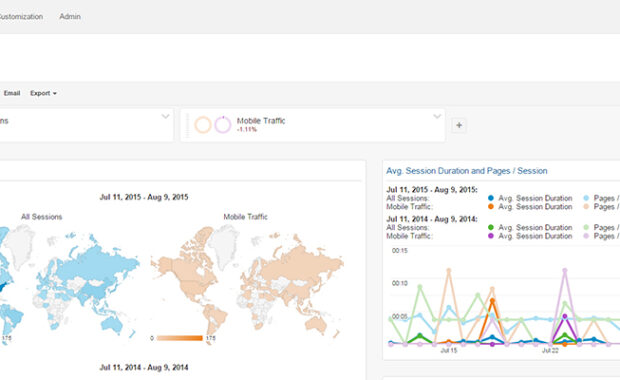Open the Admin tab
620x380 pixels.
pos(70,17)
